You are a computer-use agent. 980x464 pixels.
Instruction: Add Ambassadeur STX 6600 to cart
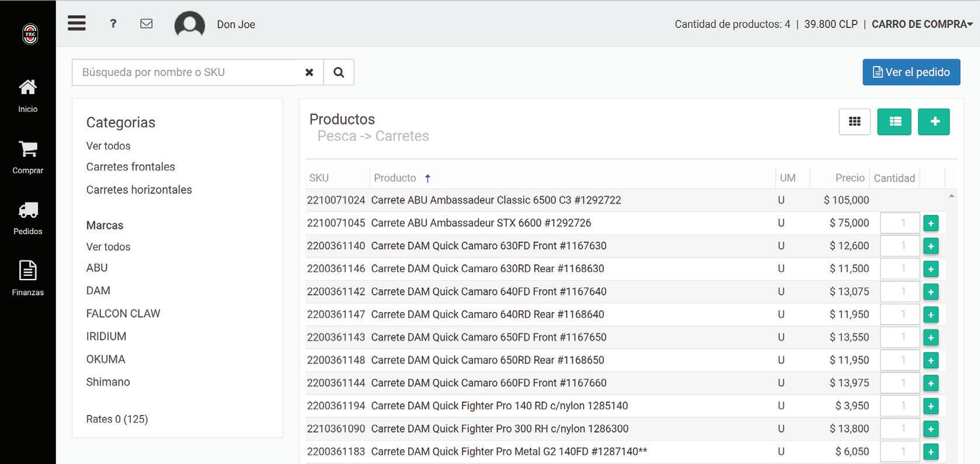tap(931, 224)
